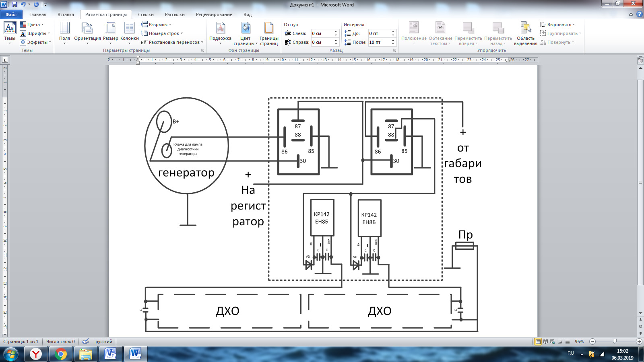Click the language indicator 'русский'
This screenshot has height=362, width=644.
coord(104,341)
